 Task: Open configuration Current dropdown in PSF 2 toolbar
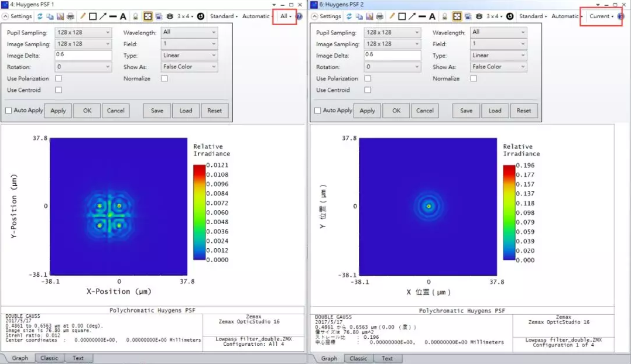[601, 16]
